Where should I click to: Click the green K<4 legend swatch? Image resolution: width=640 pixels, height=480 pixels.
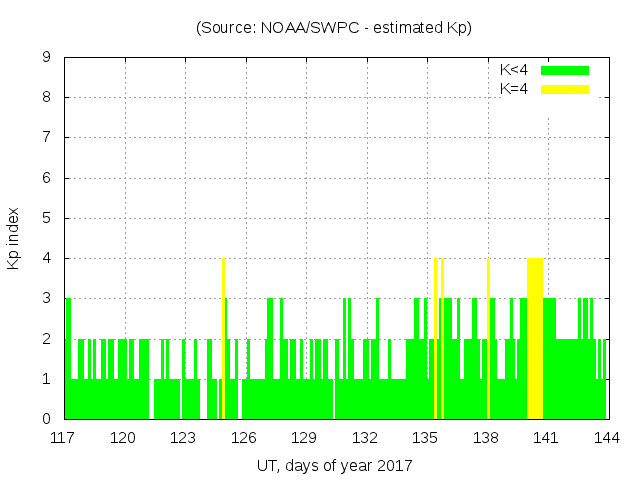click(565, 70)
